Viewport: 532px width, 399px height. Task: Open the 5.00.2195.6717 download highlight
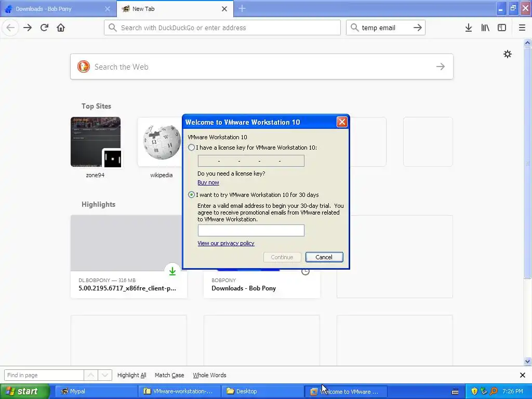point(129,257)
